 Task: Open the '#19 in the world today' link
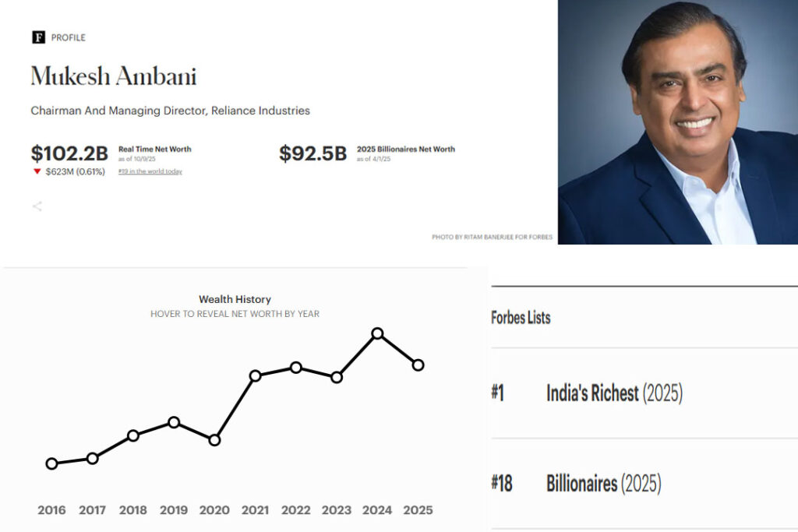pos(150,171)
